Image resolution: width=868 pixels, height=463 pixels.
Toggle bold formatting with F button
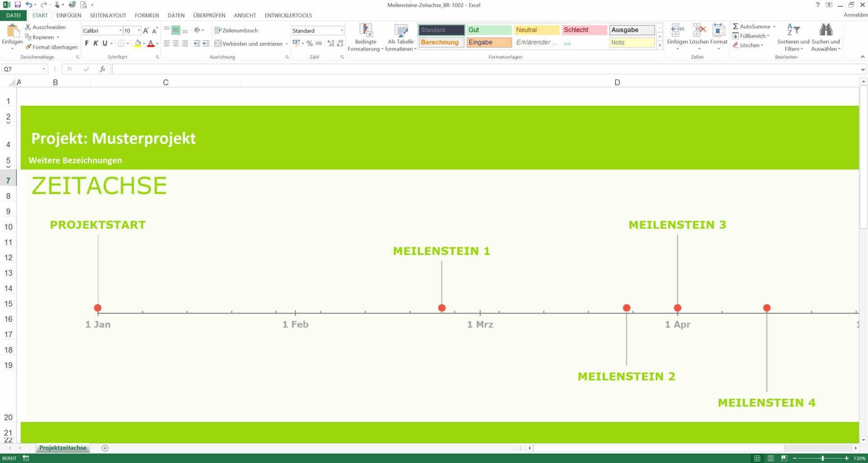pyautogui.click(x=87, y=43)
